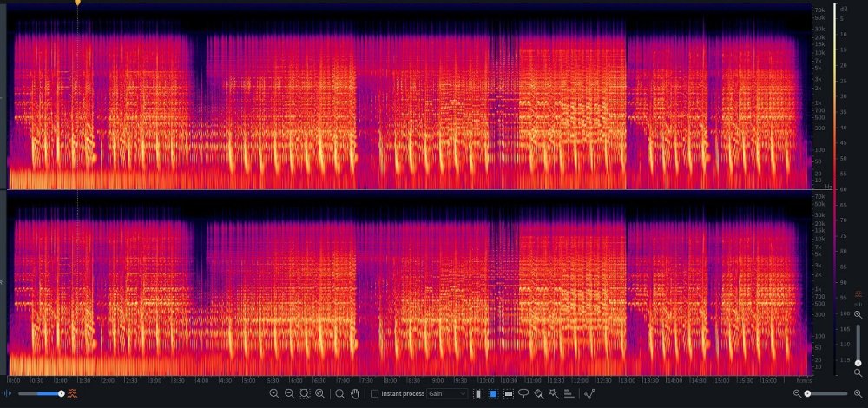Image resolution: width=868 pixels, height=408 pixels.
Task: Click the Find Similar Event icon
Action: (x=589, y=394)
